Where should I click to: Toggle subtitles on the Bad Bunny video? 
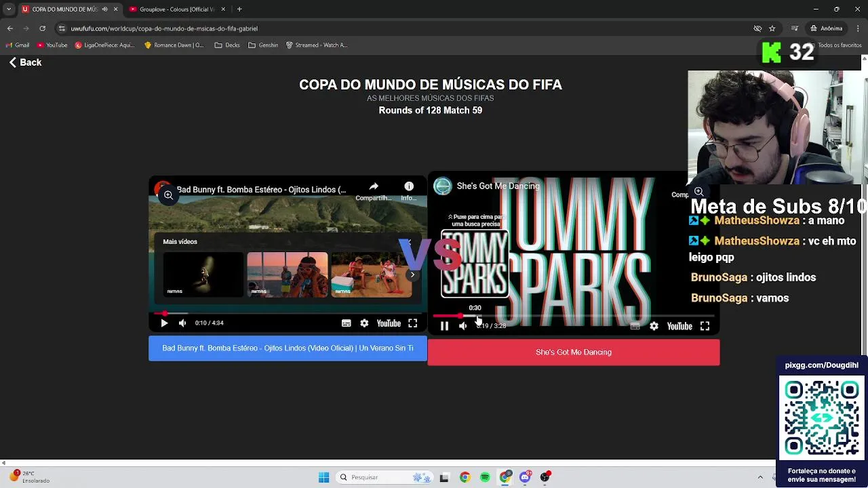pyautogui.click(x=347, y=323)
